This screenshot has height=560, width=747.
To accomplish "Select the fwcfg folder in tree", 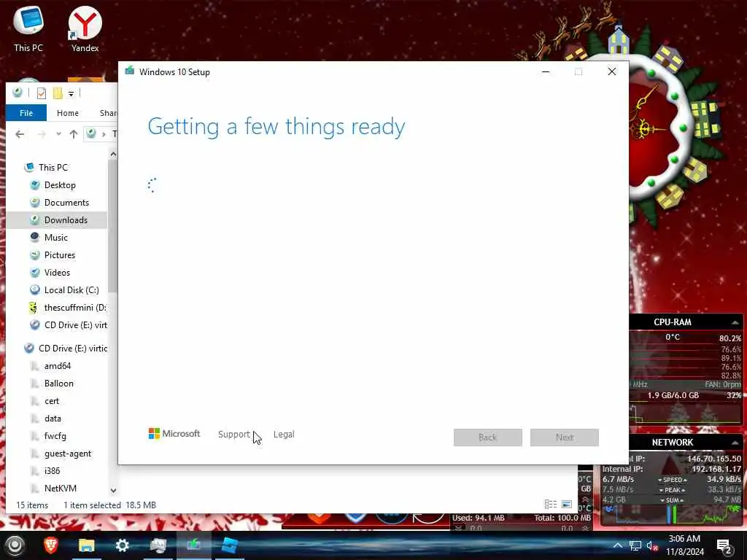I will coord(55,436).
